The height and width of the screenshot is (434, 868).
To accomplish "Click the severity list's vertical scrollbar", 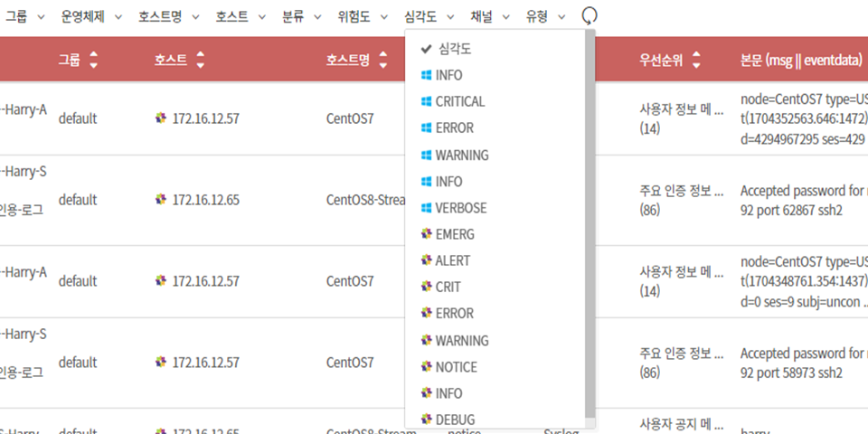I will 590,226.
